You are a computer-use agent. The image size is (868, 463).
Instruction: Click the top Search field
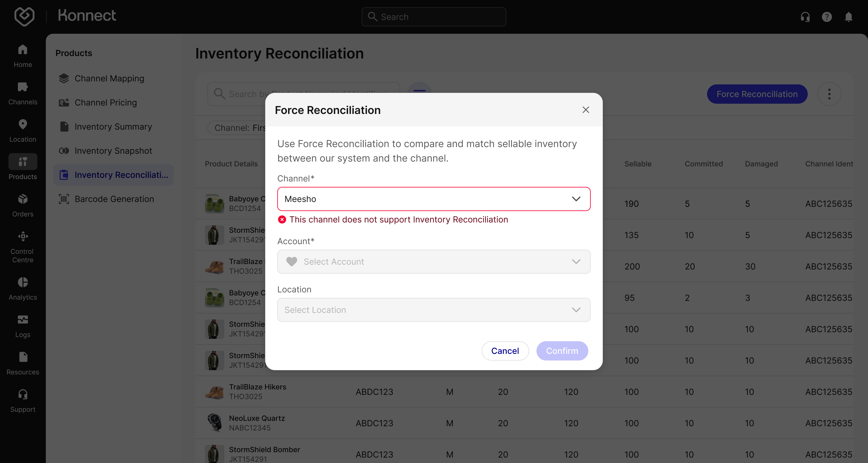point(434,17)
